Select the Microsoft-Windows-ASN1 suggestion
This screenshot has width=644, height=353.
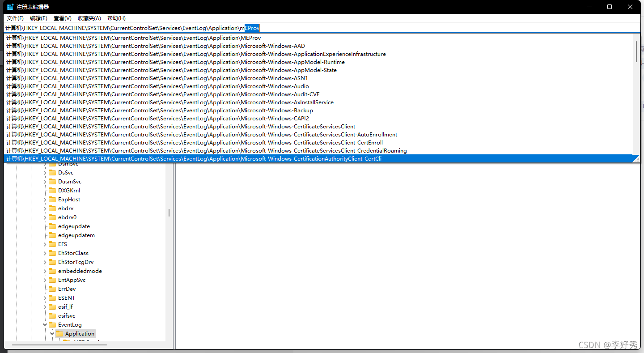(318, 78)
